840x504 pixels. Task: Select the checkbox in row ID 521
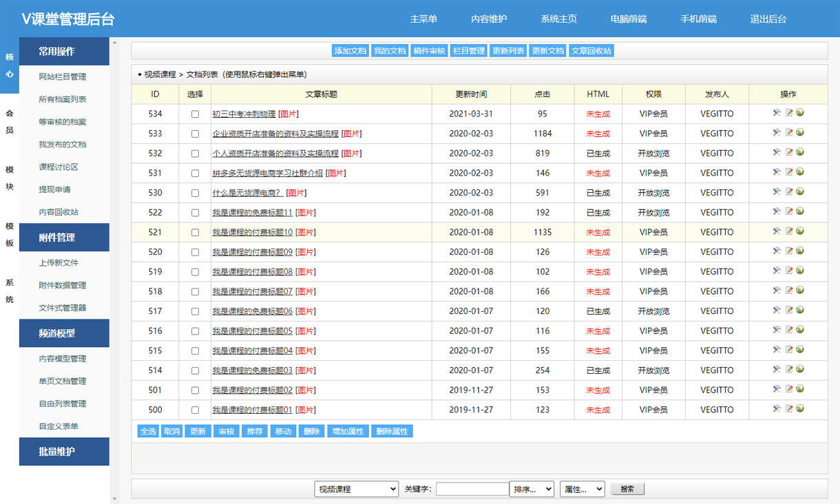(195, 233)
